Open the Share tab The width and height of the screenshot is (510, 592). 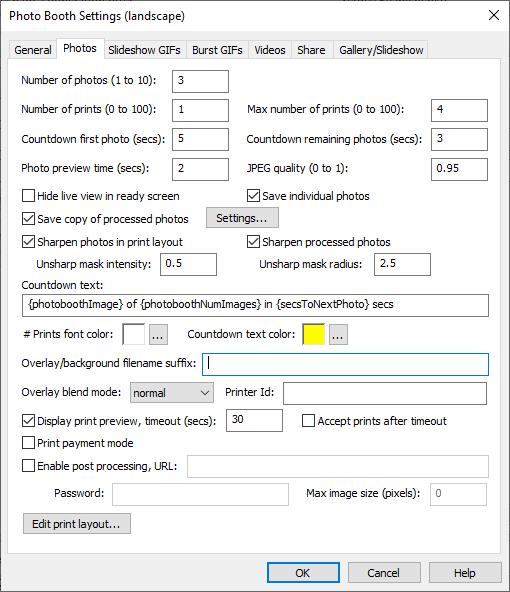(x=311, y=50)
